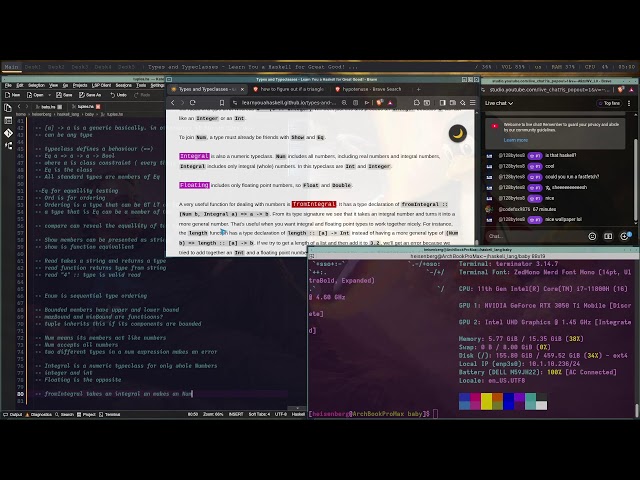The image size is (640, 480).
Task: Open the Brave Shields lion icon in the address bar
Action: point(380,103)
